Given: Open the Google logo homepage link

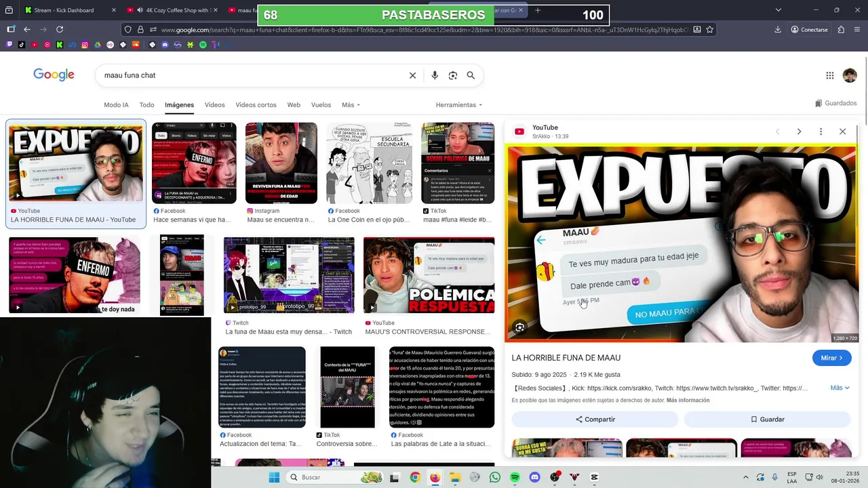Looking at the screenshot, I should [x=54, y=75].
